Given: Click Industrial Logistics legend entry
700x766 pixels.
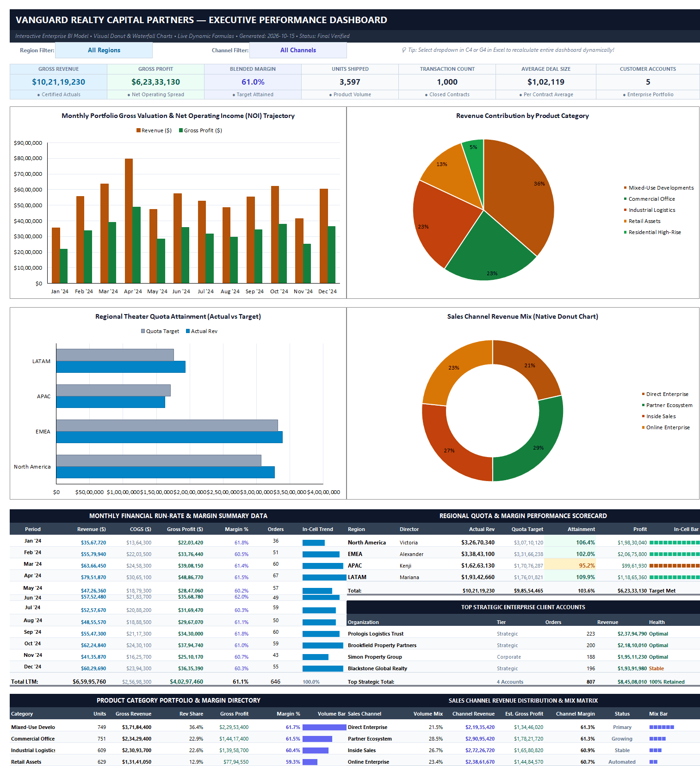Looking at the screenshot, I should (x=650, y=210).
